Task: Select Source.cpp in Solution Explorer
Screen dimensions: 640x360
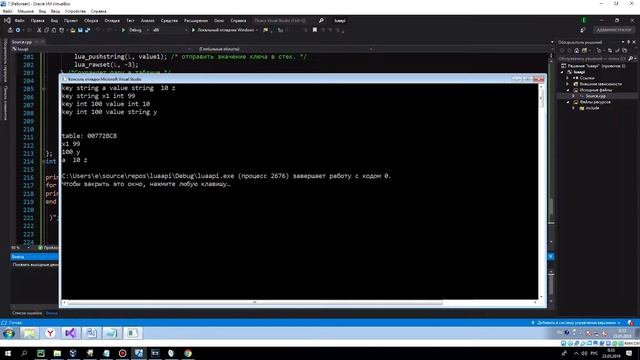Action: point(596,96)
